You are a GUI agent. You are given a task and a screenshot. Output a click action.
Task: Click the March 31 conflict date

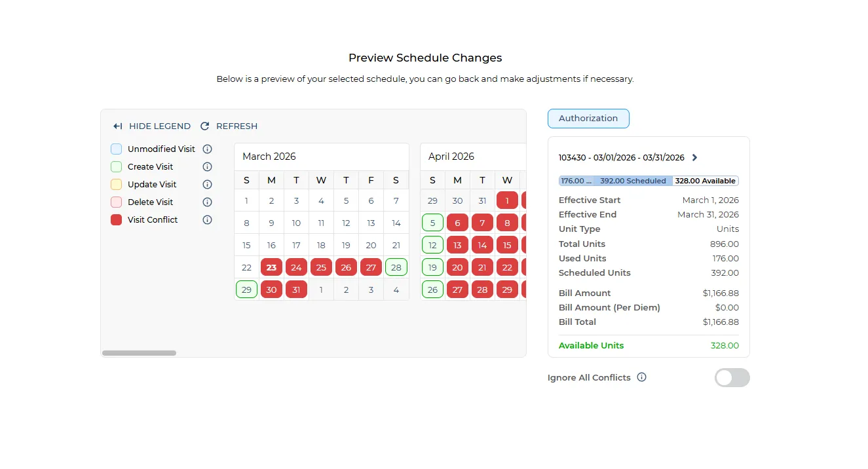(296, 290)
